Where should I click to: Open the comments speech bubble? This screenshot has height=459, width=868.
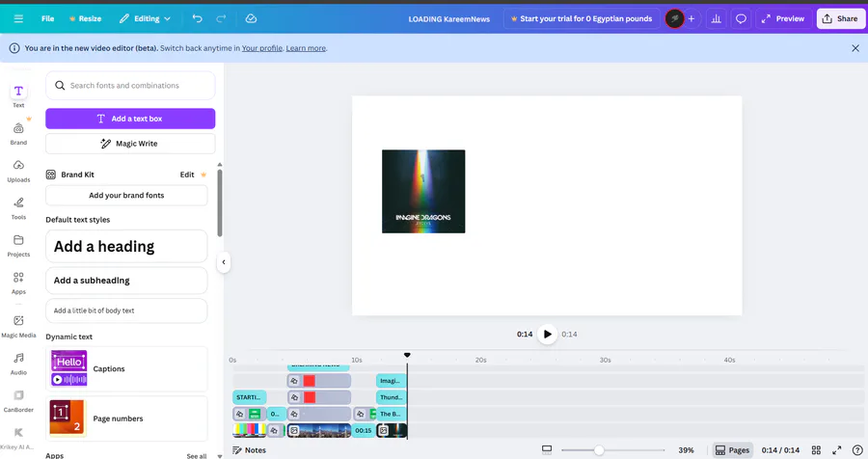(x=741, y=18)
